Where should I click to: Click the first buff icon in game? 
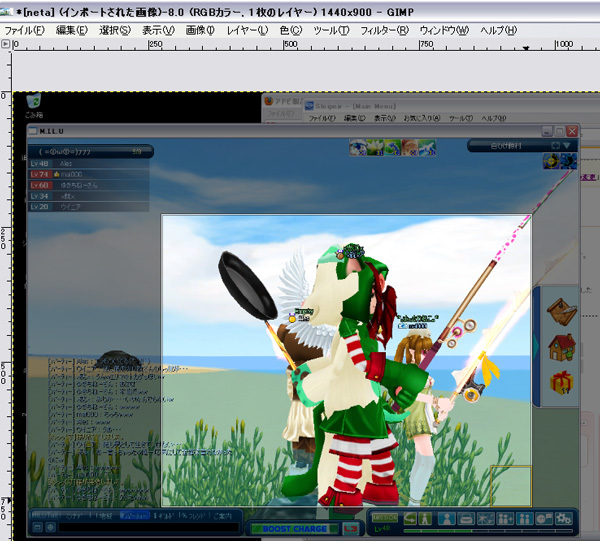pyautogui.click(x=357, y=148)
